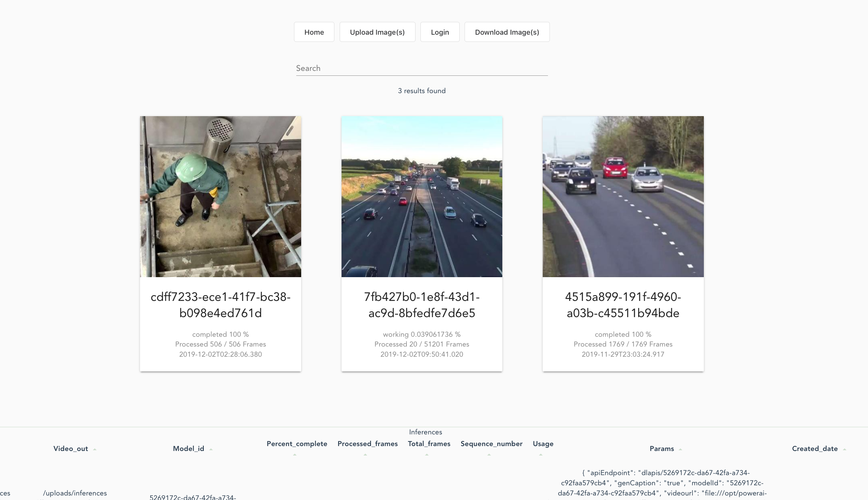Select card title cdff7233-ece1-41f7-bc38-b098e4ed761d
The width and height of the screenshot is (868, 500).
(x=220, y=305)
